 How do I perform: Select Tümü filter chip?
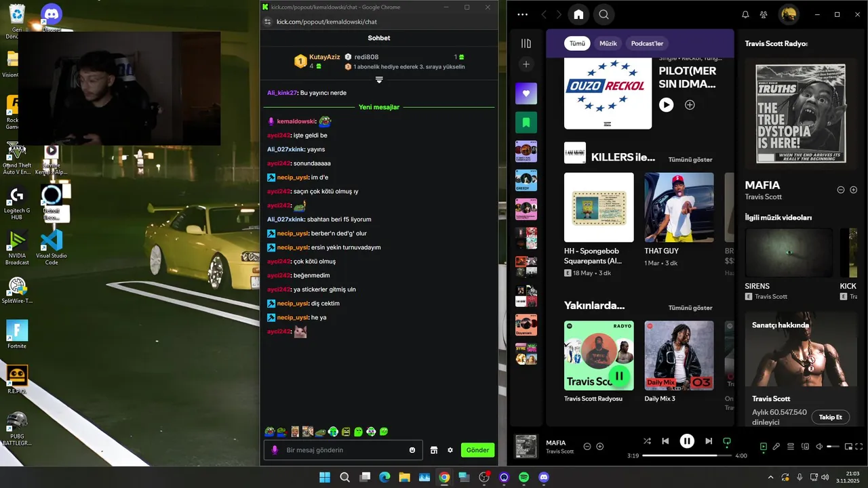pos(577,43)
